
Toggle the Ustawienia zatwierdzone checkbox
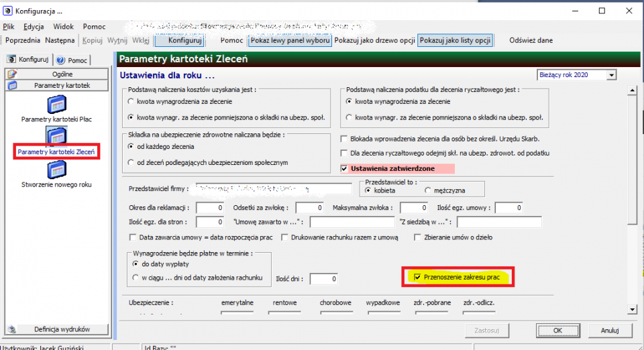point(344,169)
